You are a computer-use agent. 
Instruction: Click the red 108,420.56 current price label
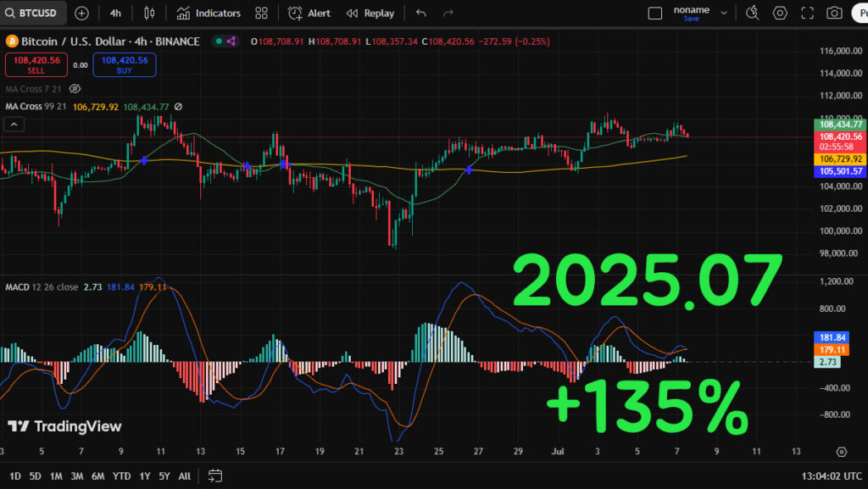coord(840,141)
